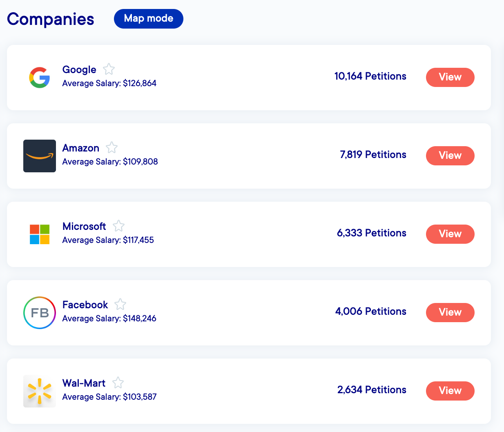Image resolution: width=504 pixels, height=432 pixels.
Task: View Google petitions details
Action: coord(450,77)
